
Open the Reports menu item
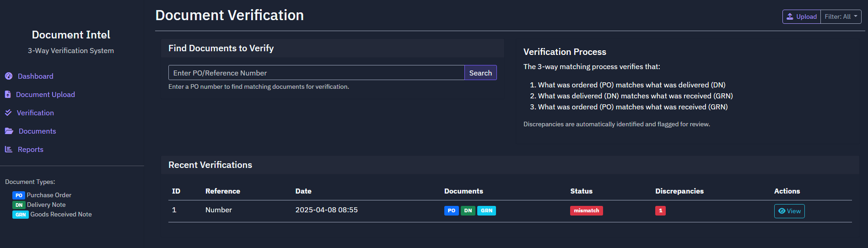point(30,149)
